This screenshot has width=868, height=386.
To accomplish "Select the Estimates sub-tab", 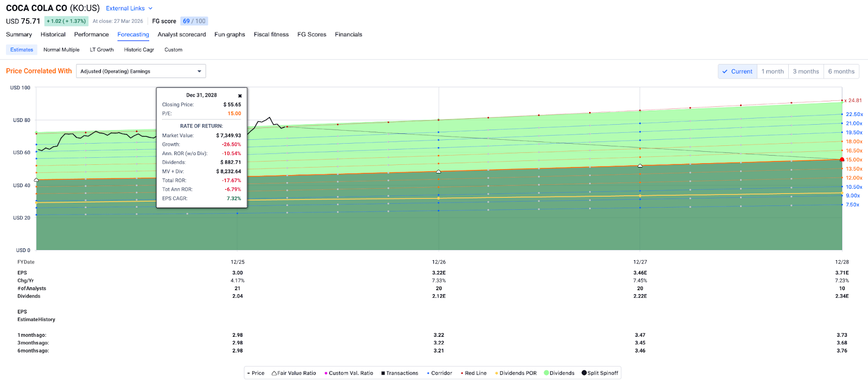I will 22,49.
